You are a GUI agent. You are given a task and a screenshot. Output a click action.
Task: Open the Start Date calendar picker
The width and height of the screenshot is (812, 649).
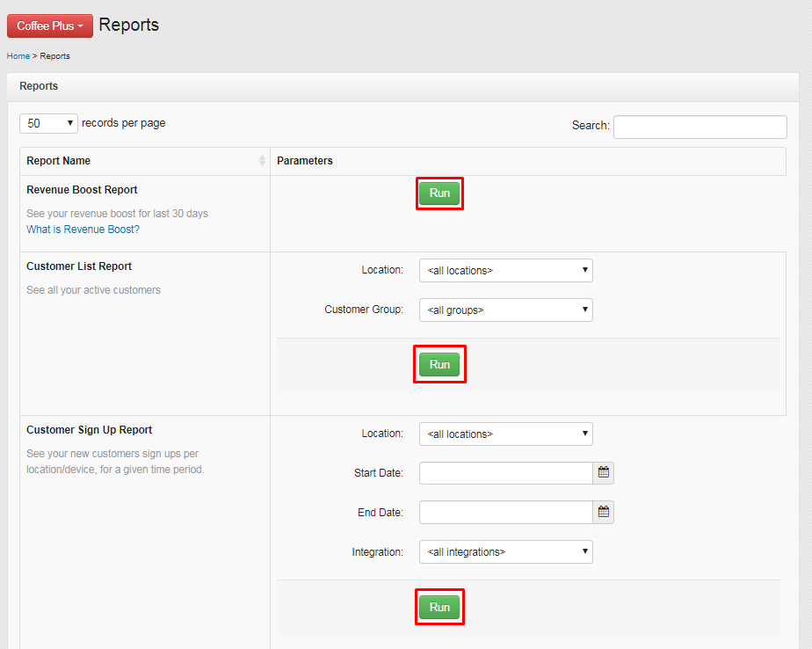click(x=604, y=472)
